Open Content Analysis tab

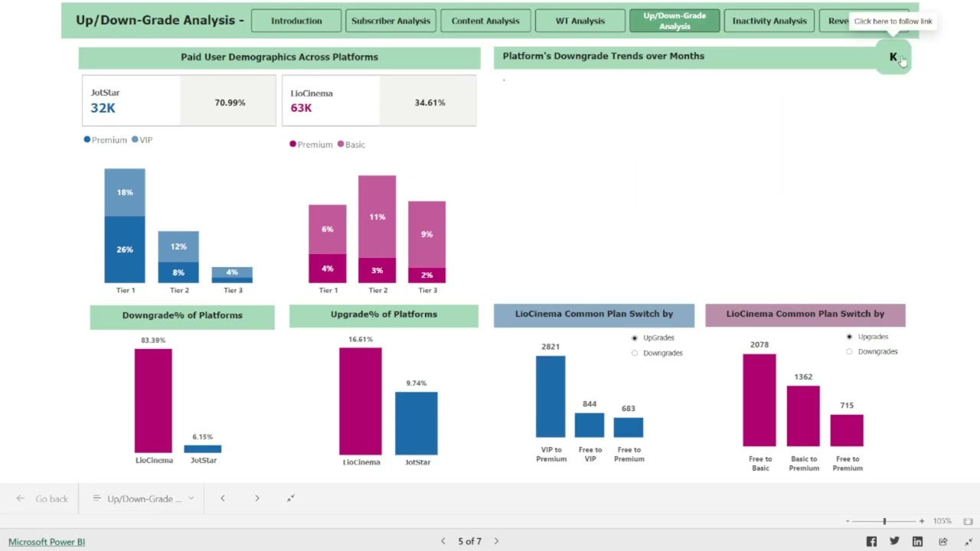tap(485, 21)
